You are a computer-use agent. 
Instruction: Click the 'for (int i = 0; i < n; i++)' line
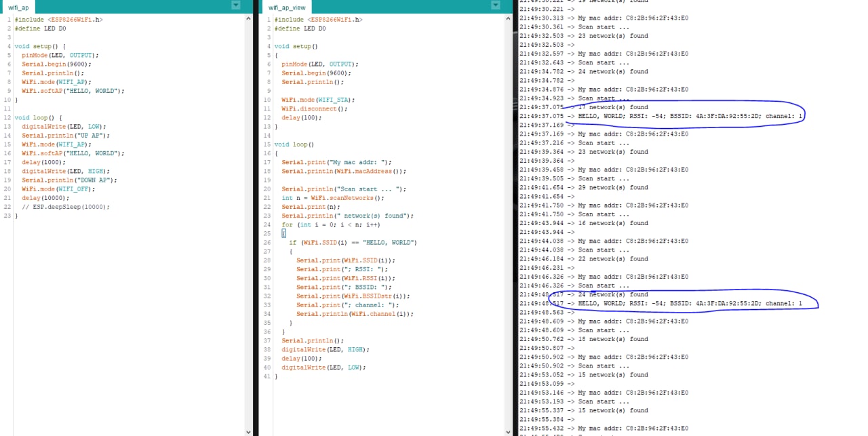point(331,224)
